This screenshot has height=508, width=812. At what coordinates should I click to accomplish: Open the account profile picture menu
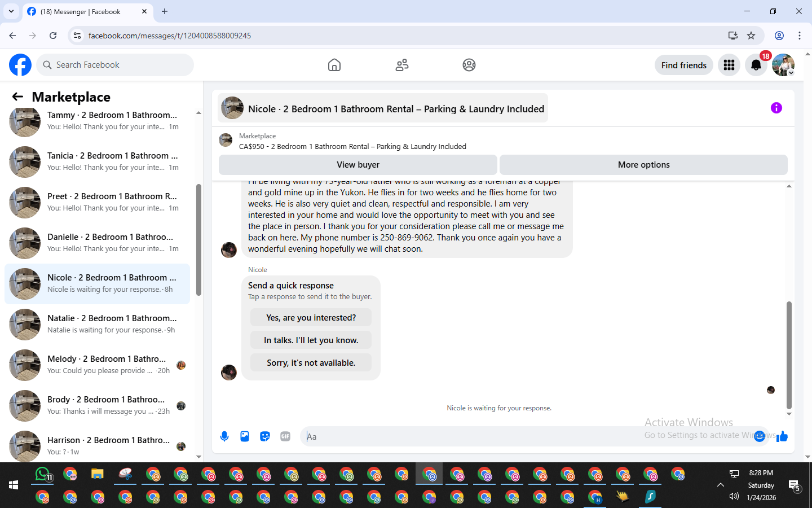(783, 65)
